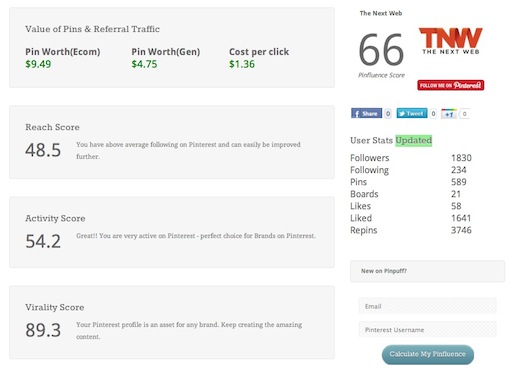The width and height of the screenshot is (520, 370).
Task: Click the Google plus count bubble
Action: tap(464, 114)
